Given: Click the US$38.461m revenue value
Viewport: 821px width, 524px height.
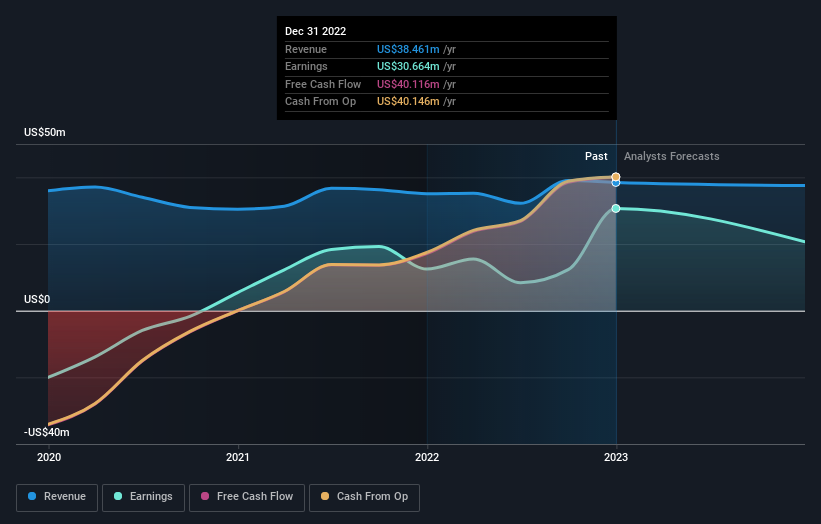Looking at the screenshot, I should click(x=408, y=49).
